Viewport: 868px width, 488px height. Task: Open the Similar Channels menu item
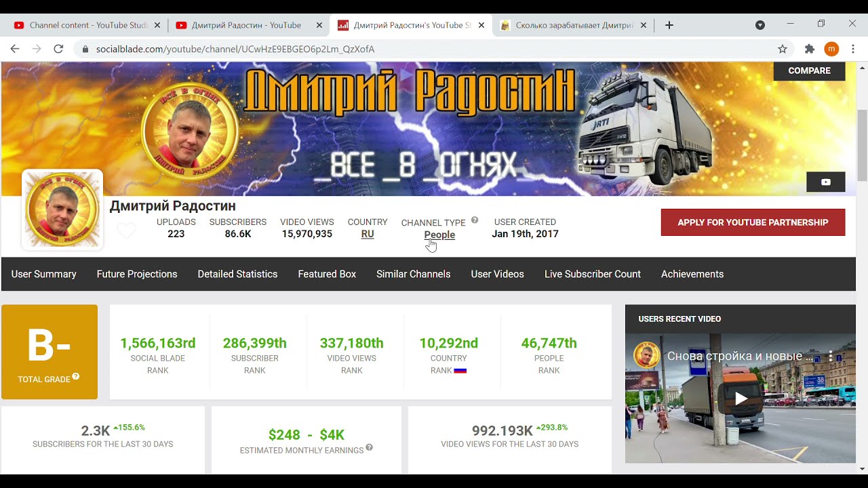pos(414,274)
